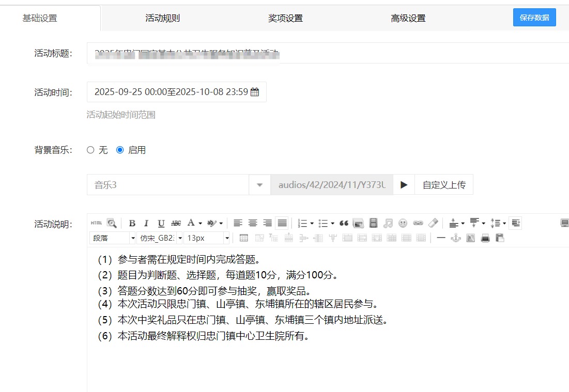Open the 高级设置 tab
The width and height of the screenshot is (569, 392).
point(408,17)
